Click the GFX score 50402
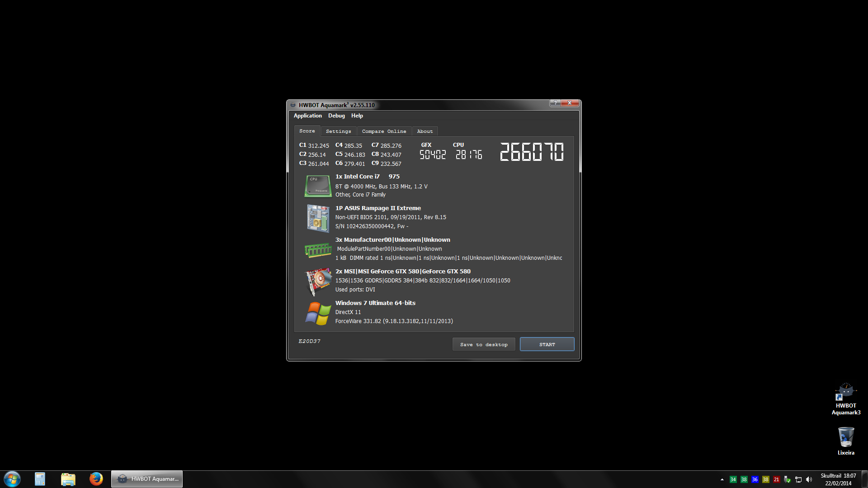The width and height of the screenshot is (868, 488). [x=433, y=155]
